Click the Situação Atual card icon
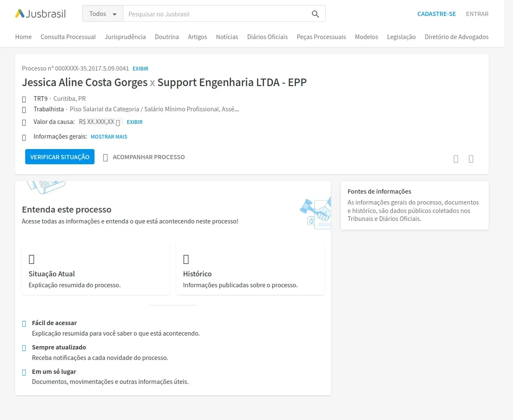Screen dimensions: 513x420 click(31, 259)
